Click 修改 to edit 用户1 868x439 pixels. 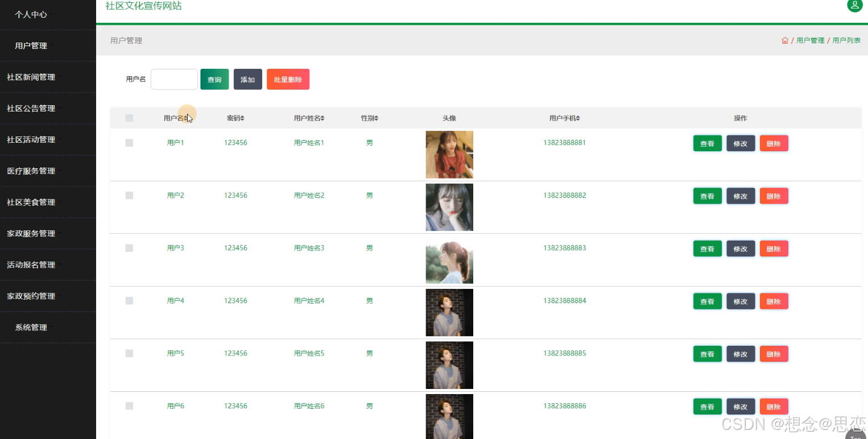tap(741, 143)
